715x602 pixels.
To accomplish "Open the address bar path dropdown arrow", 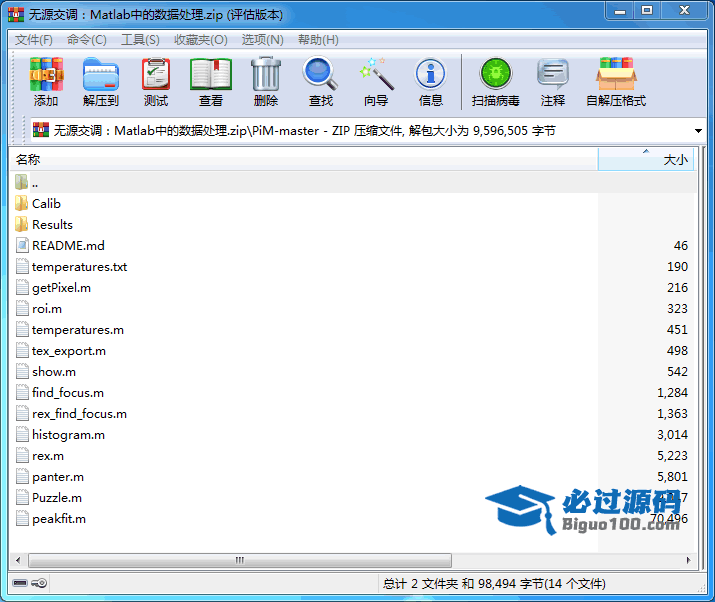I will 698,131.
